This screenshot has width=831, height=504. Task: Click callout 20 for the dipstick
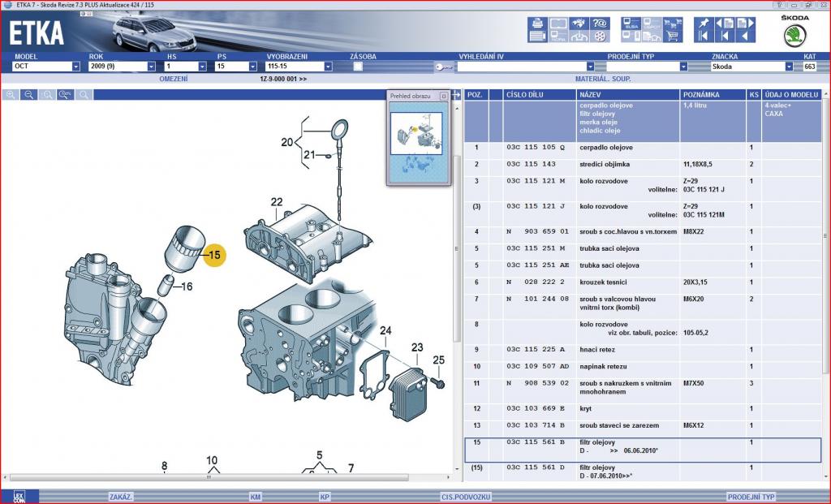[x=286, y=142]
